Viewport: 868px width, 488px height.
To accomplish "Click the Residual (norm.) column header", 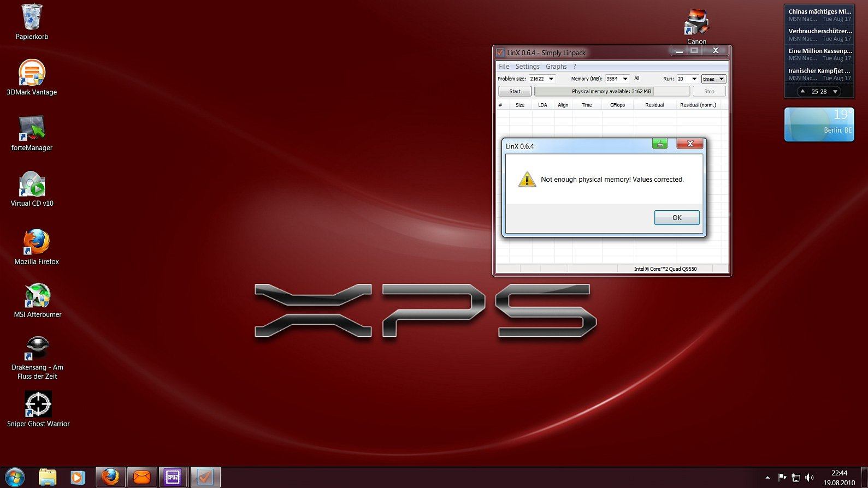I will 698,105.
